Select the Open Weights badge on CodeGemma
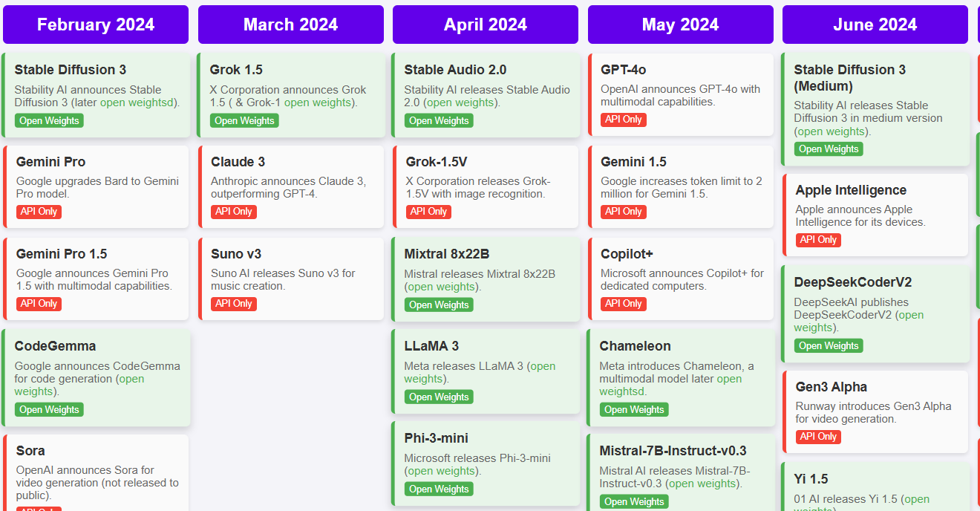Image resolution: width=980 pixels, height=511 pixels. point(49,409)
